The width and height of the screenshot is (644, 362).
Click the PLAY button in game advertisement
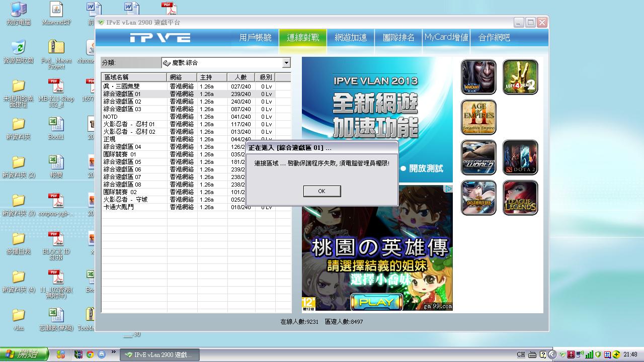click(376, 302)
